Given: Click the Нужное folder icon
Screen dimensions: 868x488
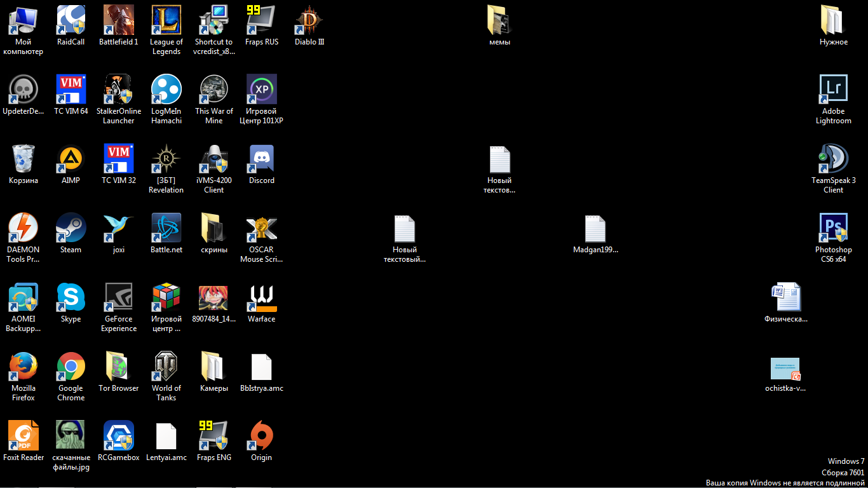Looking at the screenshot, I should coord(834,20).
